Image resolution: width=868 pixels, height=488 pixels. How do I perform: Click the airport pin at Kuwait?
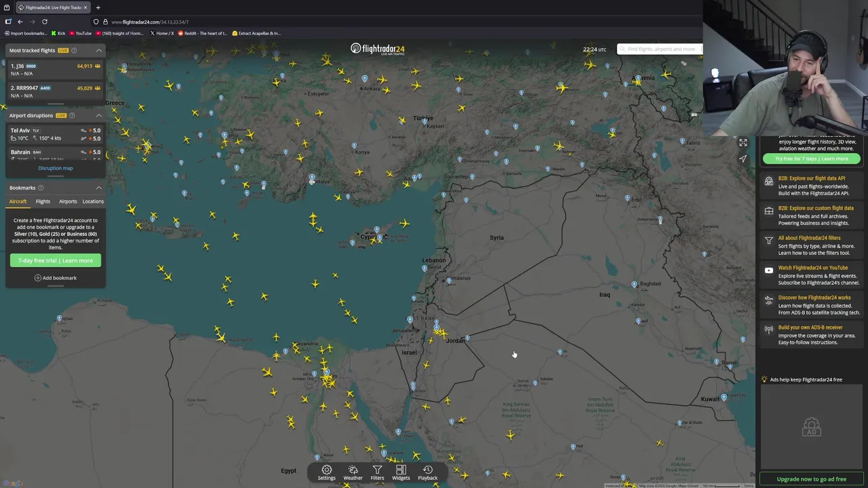pos(724,398)
